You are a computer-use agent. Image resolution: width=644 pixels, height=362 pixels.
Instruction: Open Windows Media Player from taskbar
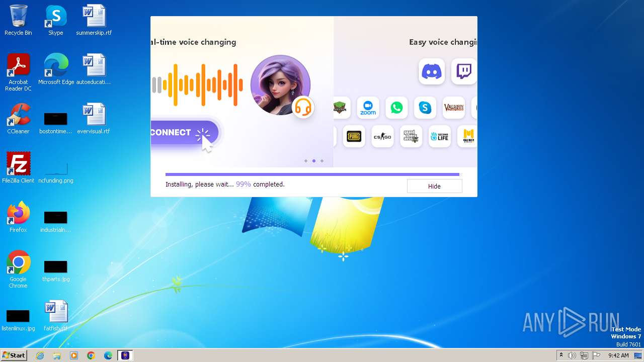[x=74, y=355]
